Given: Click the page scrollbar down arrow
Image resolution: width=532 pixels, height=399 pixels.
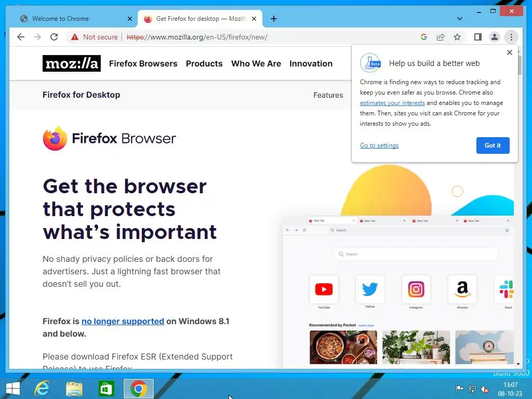Looking at the screenshot, I should (518, 364).
